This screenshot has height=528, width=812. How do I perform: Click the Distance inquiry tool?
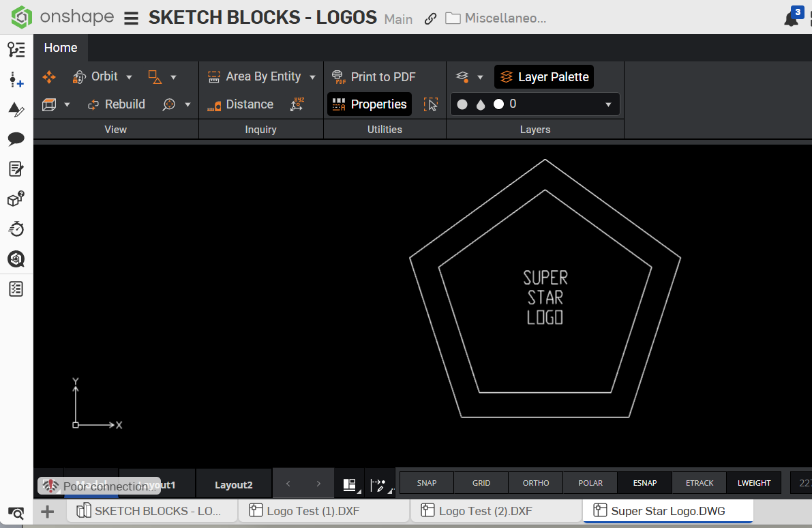coord(240,104)
